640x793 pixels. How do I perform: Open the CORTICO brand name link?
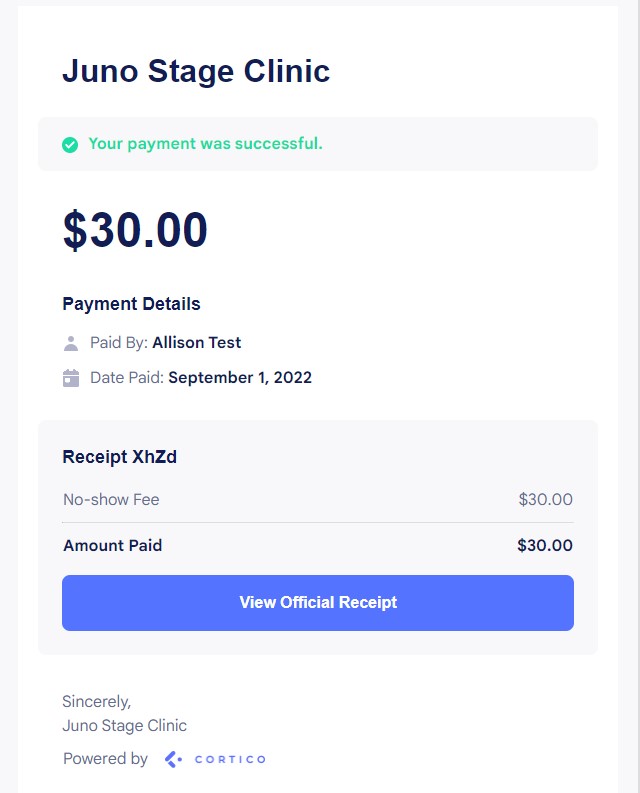[x=229, y=759]
